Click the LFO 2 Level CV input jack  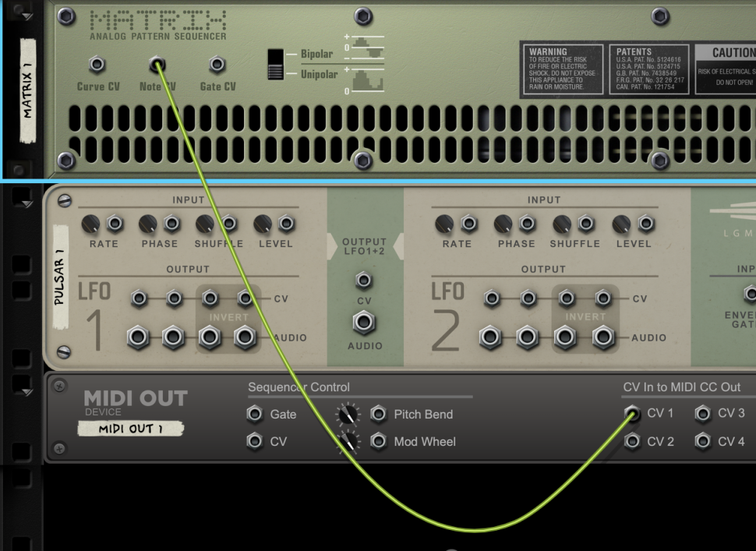(x=646, y=224)
